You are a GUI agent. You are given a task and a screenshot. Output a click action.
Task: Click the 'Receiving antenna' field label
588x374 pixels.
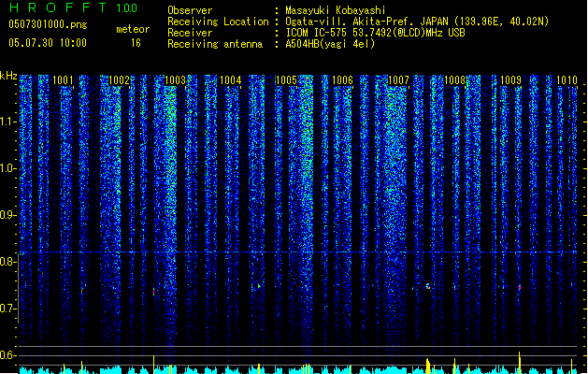coord(215,44)
